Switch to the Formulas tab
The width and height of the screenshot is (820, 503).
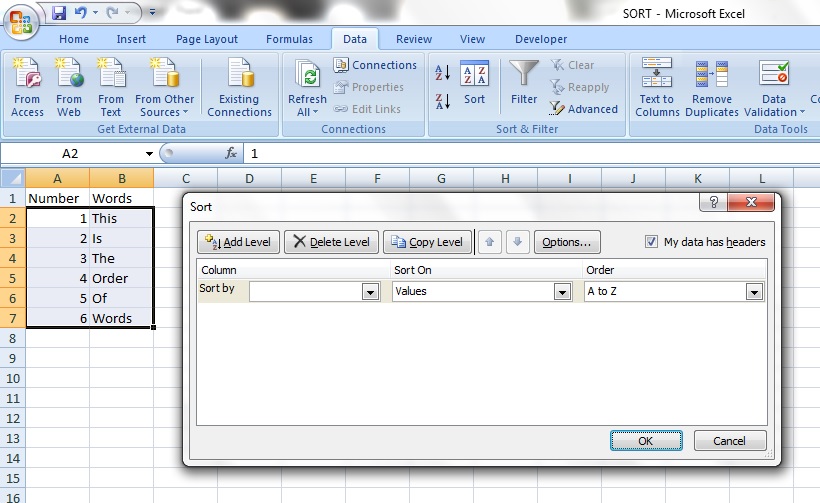coord(289,39)
